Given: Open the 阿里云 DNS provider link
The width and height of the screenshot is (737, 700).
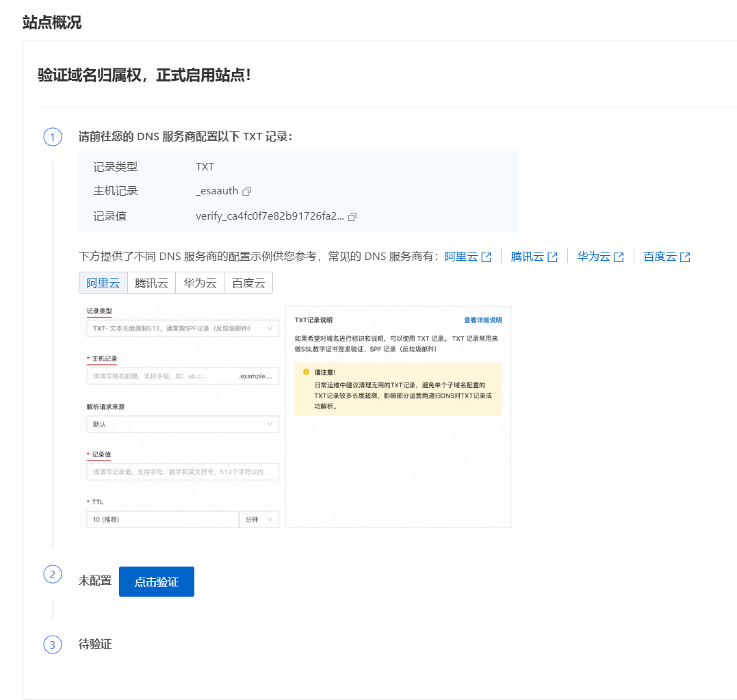Looking at the screenshot, I should coord(461,257).
